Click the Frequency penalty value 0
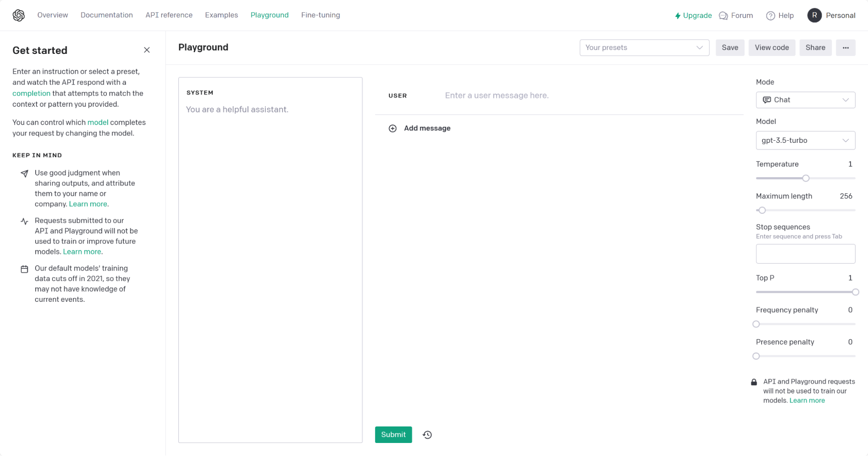This screenshot has height=456, width=868. click(850, 310)
